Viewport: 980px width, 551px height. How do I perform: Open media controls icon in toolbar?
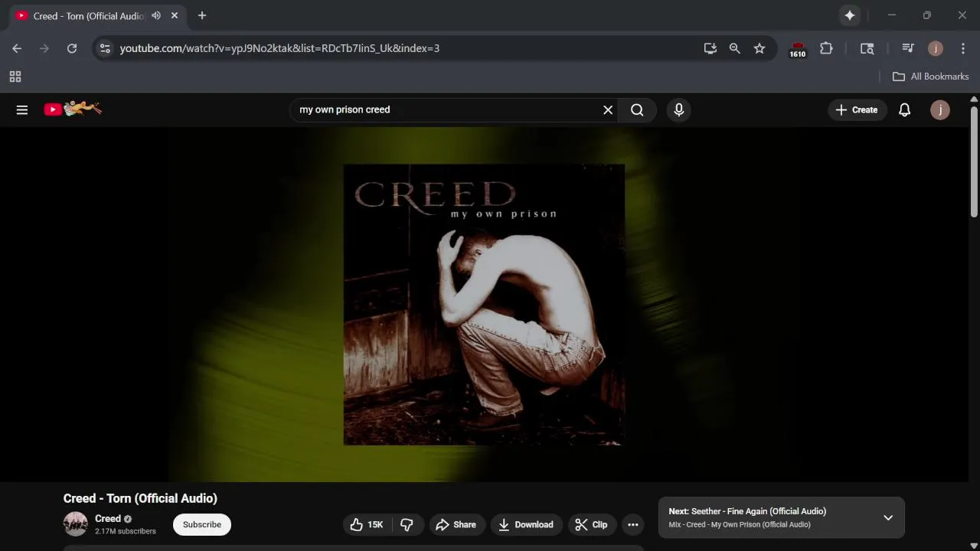coord(908,48)
